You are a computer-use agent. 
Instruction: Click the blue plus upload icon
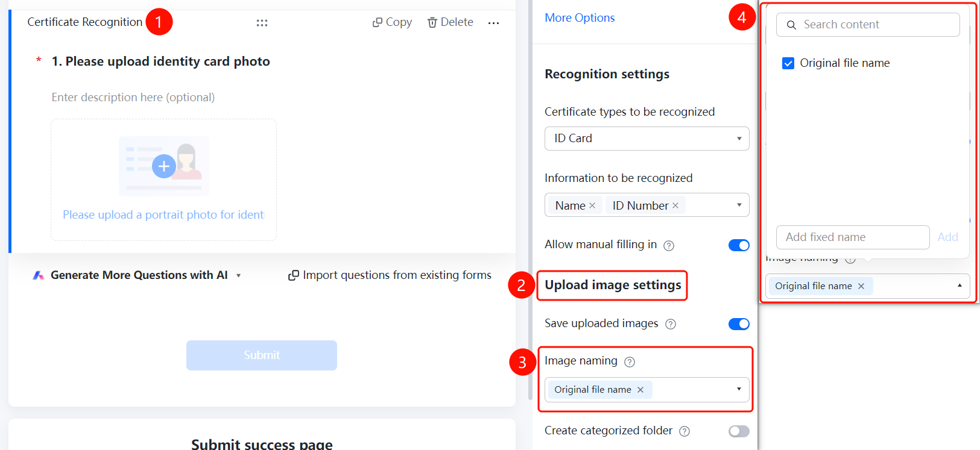tap(164, 166)
